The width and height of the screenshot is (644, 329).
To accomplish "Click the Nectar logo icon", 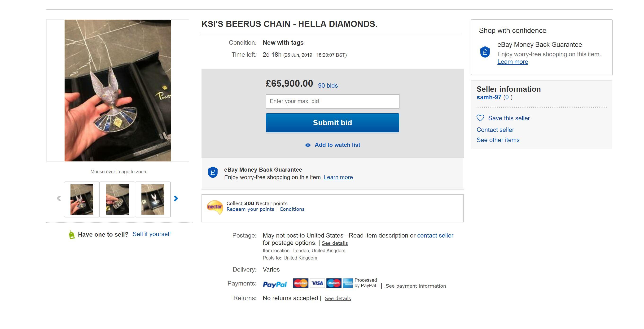I will pyautogui.click(x=215, y=207).
